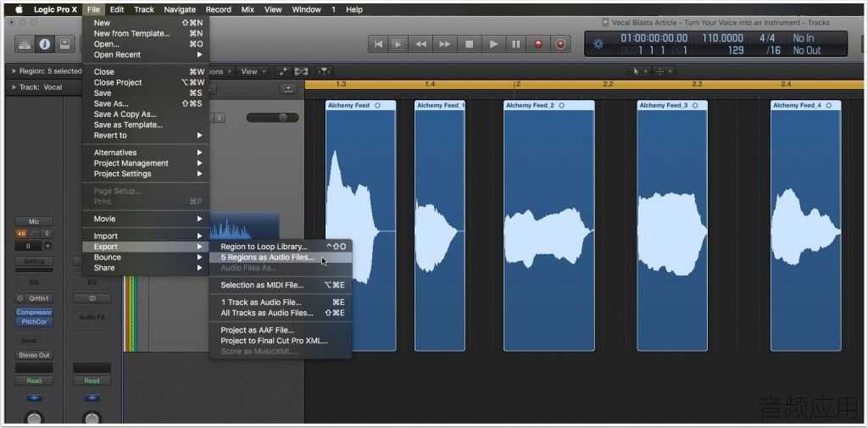Image resolution: width=868 pixels, height=428 pixels.
Task: Toggle the Catch playhead button
Action: [324, 71]
